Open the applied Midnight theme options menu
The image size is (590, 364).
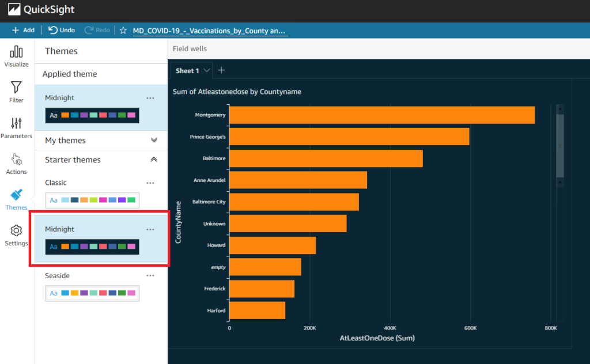click(x=150, y=98)
